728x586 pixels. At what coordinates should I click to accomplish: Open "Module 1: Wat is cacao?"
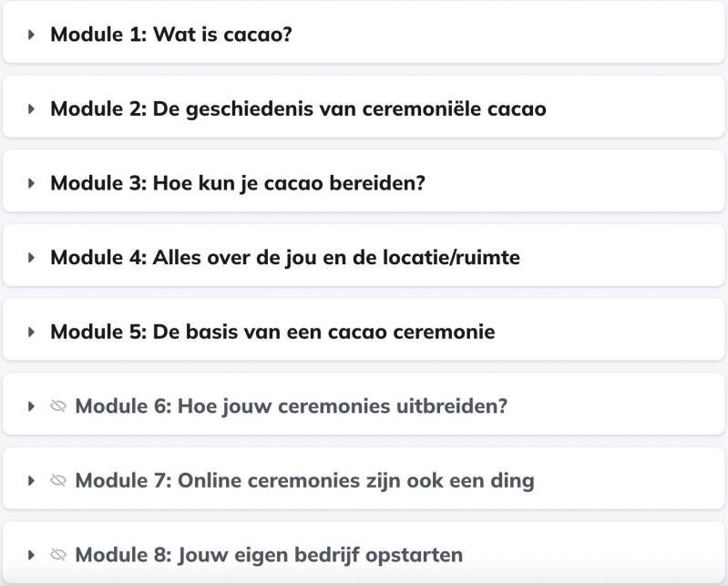pos(170,35)
